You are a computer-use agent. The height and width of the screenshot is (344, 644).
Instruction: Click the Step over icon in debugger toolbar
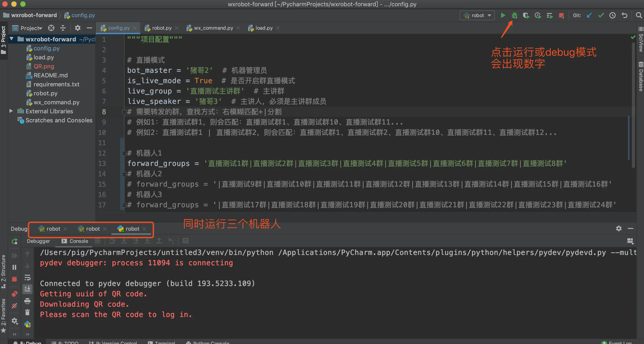pyautogui.click(x=112, y=241)
